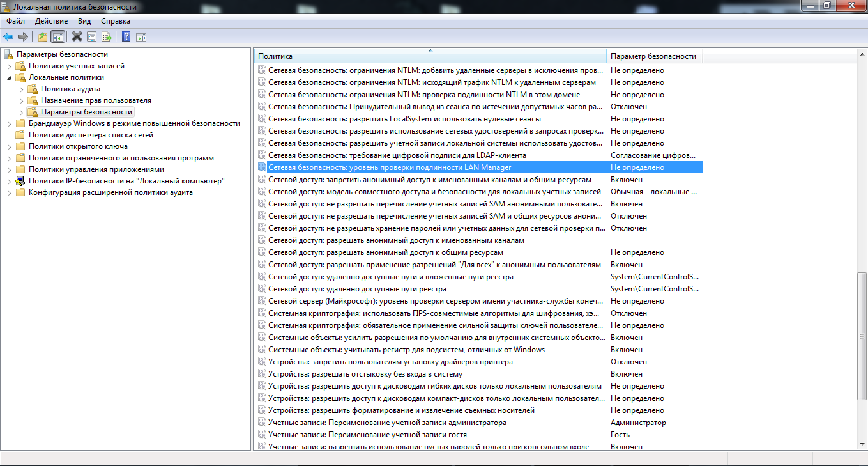Click the IP security policies tree icon
Image resolution: width=868 pixels, height=466 pixels.
tap(20, 181)
